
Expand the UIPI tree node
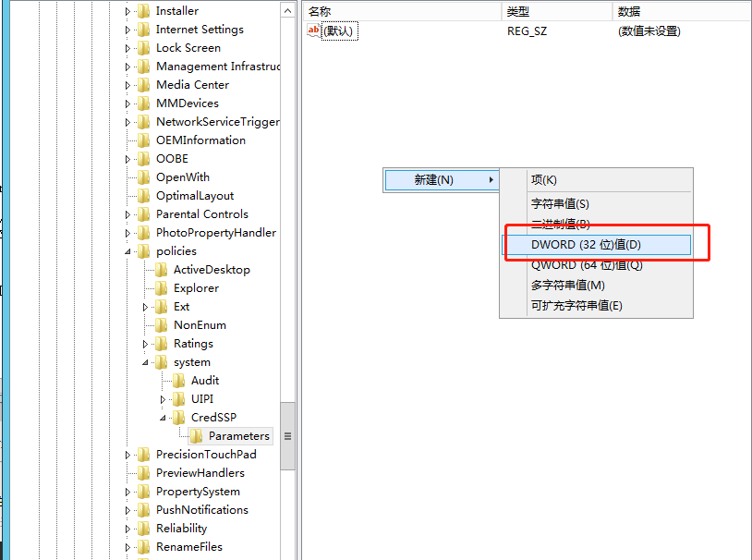coord(164,399)
